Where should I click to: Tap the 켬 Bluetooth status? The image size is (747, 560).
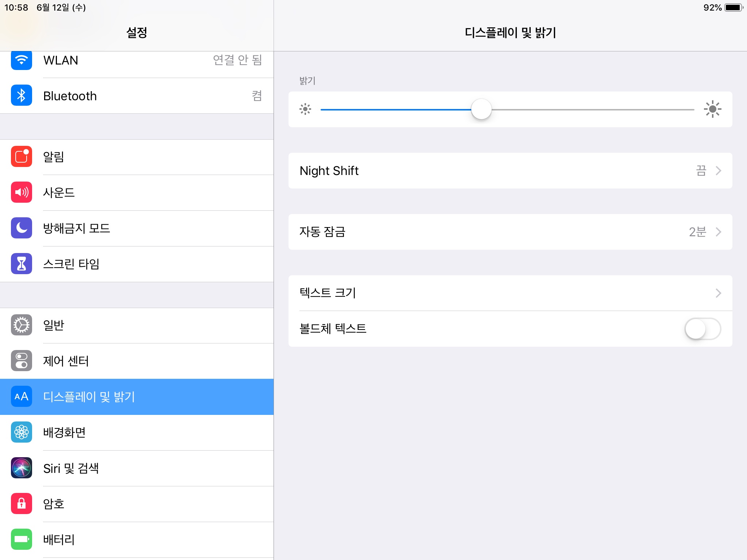pyautogui.click(x=257, y=96)
